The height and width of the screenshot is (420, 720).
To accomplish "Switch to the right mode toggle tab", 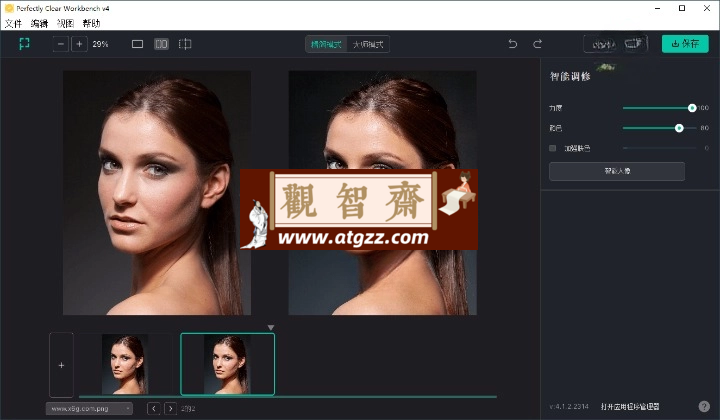I will tap(368, 44).
